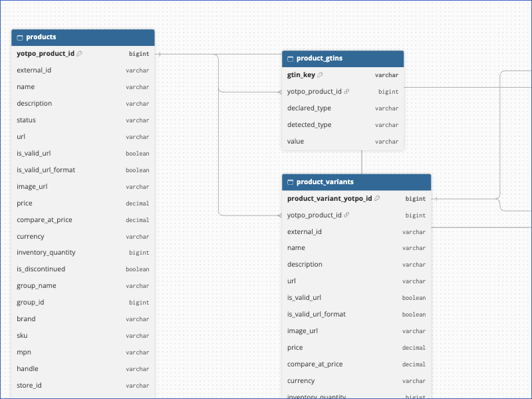Viewport: 532px width, 399px height.
Task: Click the product_variant_yotpo_id column name
Action: click(x=329, y=198)
